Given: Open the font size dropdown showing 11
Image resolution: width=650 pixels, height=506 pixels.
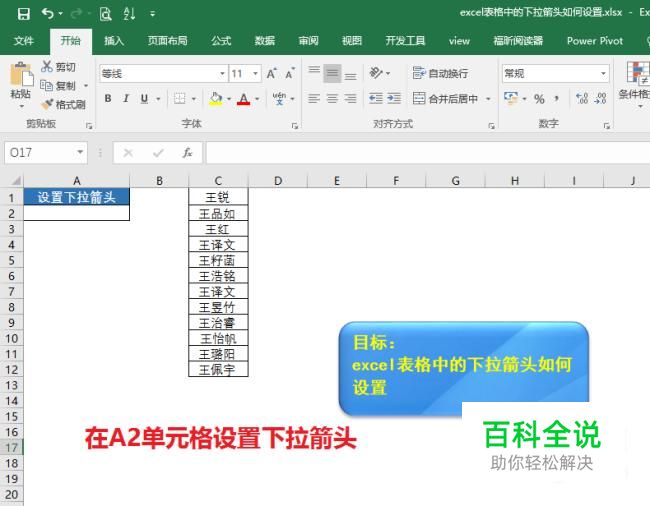Looking at the screenshot, I should [x=255, y=74].
